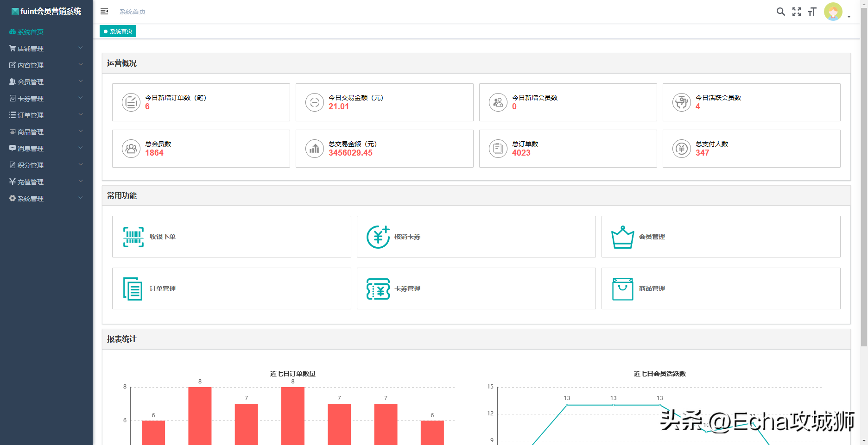868x445 pixels.
Task: Click total orders value 4023
Action: coord(521,153)
